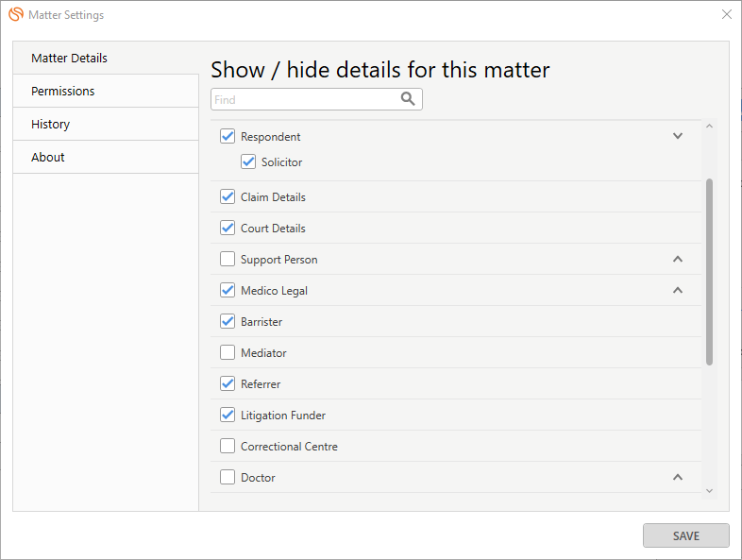Open the Permissions tab

click(63, 91)
